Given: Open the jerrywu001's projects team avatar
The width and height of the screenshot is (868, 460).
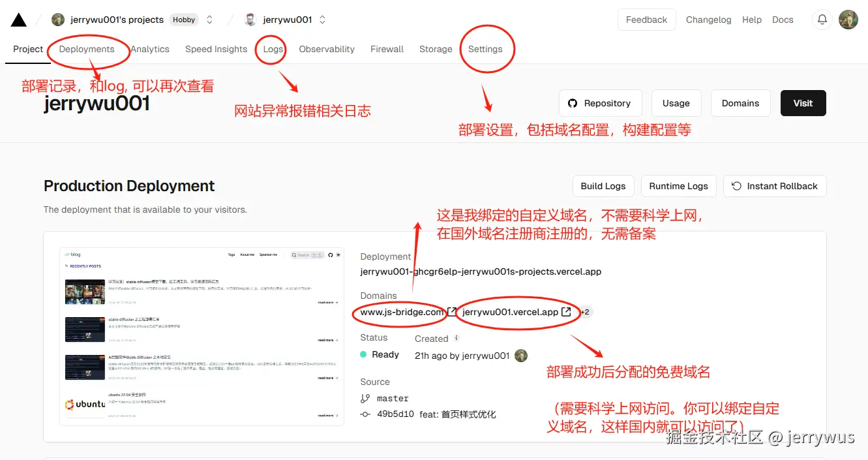Looking at the screenshot, I should pos(58,20).
